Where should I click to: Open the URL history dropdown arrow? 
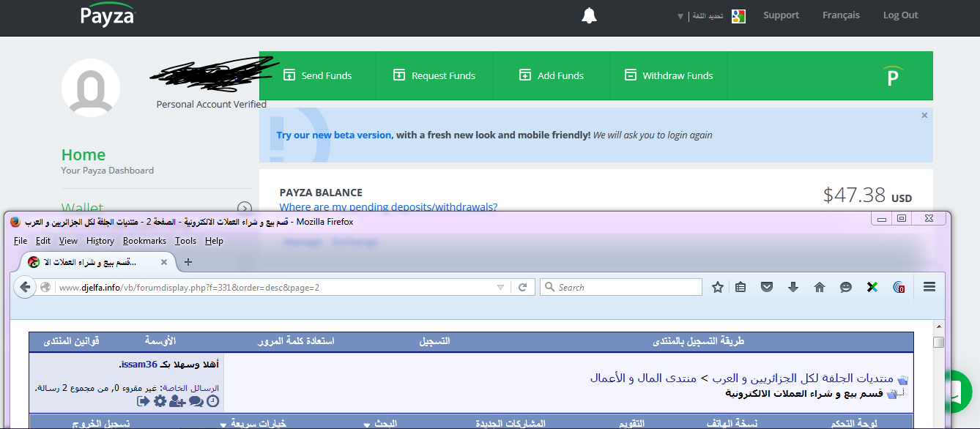(x=500, y=288)
